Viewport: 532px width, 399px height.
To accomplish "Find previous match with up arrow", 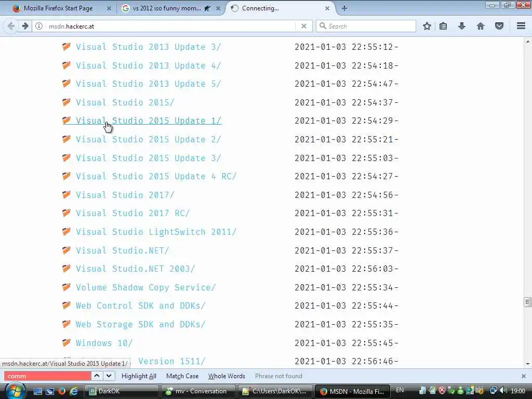I will (97, 376).
